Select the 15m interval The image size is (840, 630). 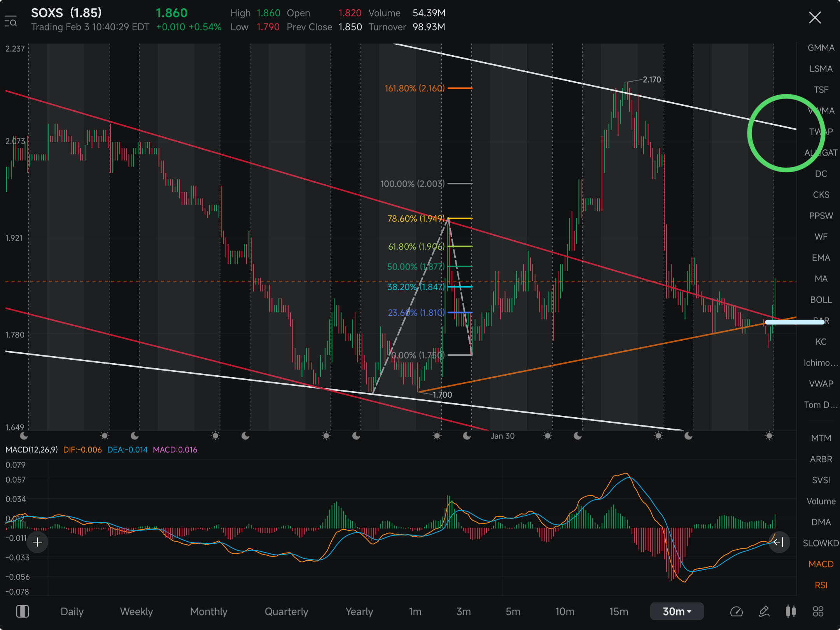[x=619, y=611]
